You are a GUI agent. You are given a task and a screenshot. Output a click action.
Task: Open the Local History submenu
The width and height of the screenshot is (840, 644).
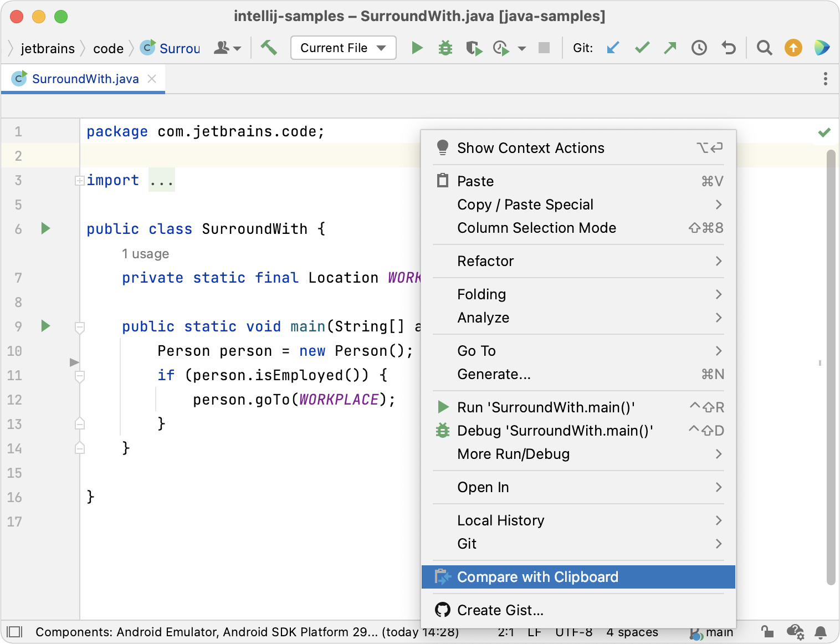(x=578, y=520)
